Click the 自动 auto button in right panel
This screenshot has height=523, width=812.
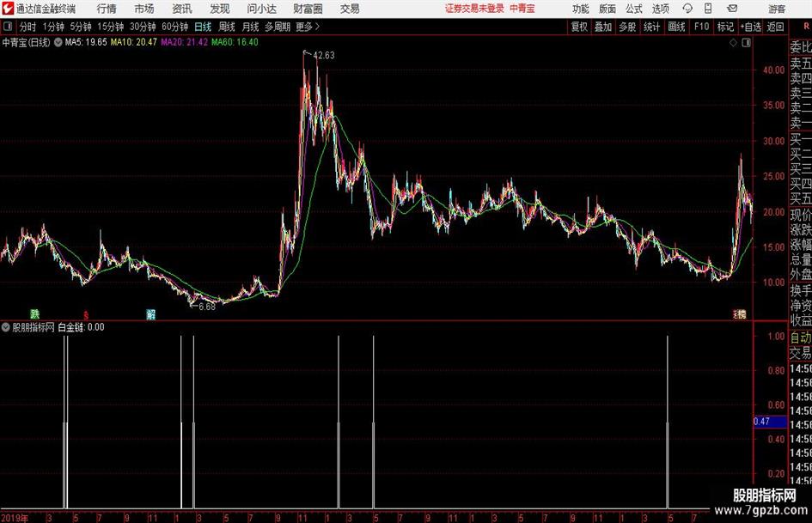click(801, 338)
